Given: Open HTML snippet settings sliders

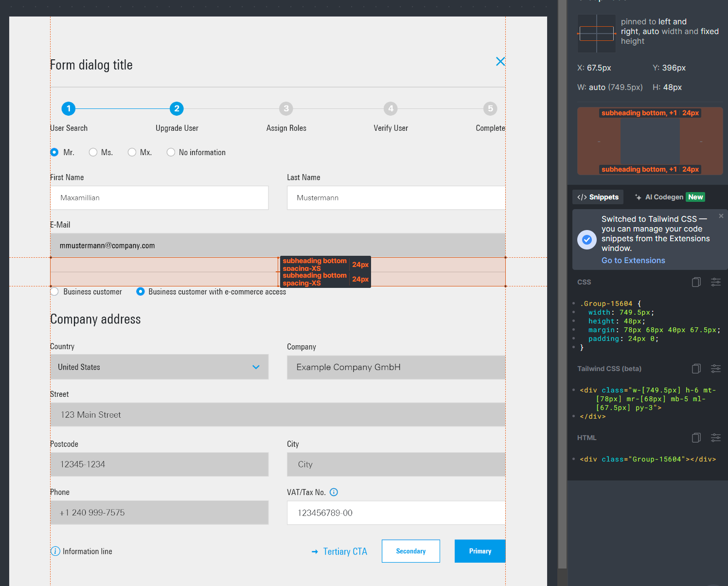Looking at the screenshot, I should click(716, 438).
